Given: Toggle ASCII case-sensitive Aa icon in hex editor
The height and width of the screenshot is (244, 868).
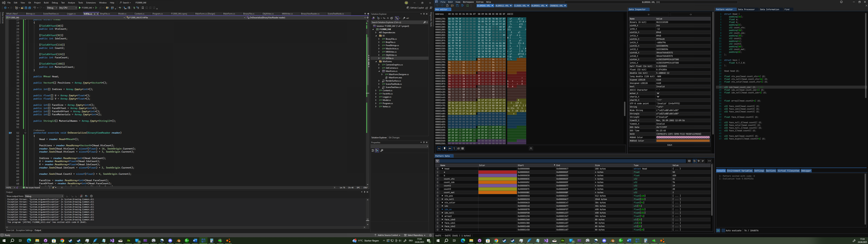Looking at the screenshot, I should [x=439, y=148].
